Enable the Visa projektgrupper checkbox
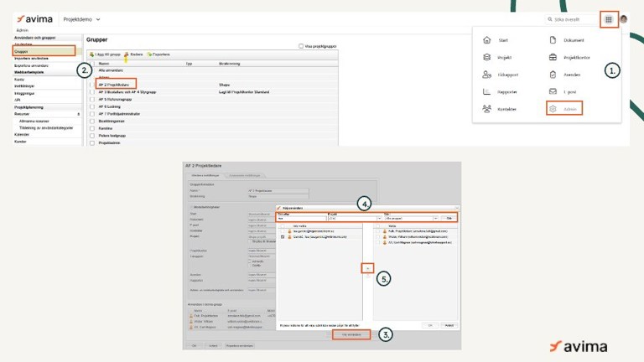The width and height of the screenshot is (644, 362). [302, 46]
